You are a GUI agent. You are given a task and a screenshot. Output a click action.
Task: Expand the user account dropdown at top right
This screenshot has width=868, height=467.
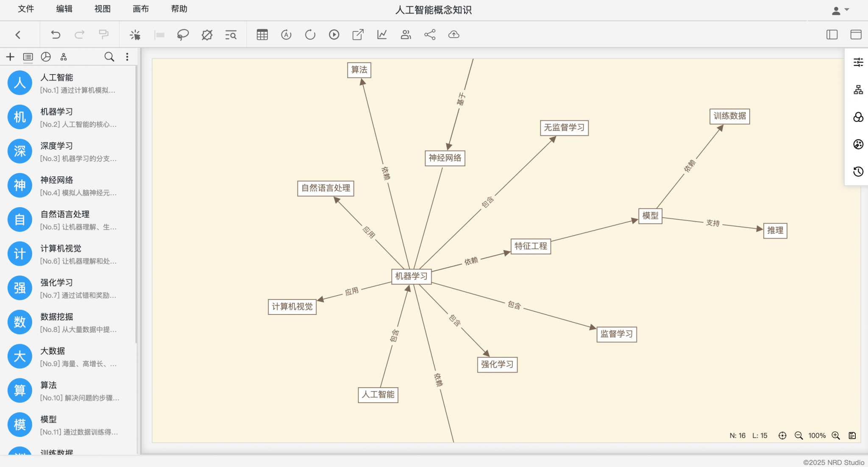click(x=840, y=9)
